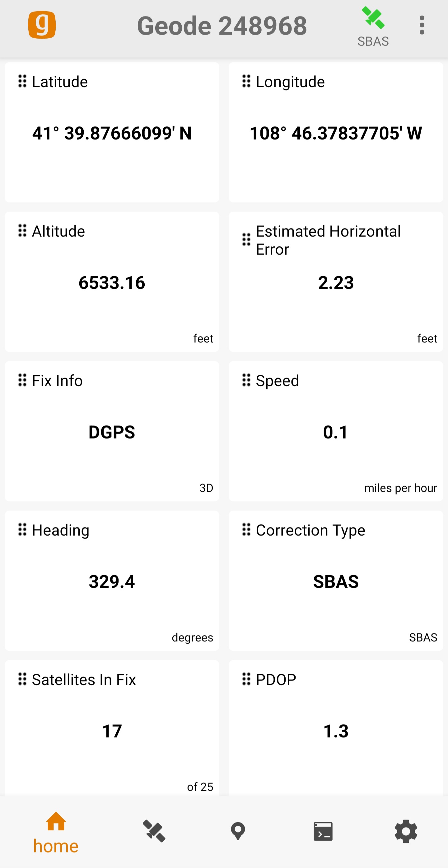This screenshot has height=868, width=448.
Task: Tap the Heading card value 329.4
Action: (x=112, y=581)
